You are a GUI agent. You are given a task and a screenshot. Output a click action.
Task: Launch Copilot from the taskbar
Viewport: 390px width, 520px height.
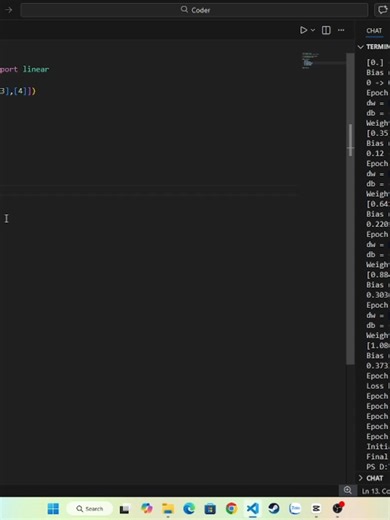pos(147,508)
